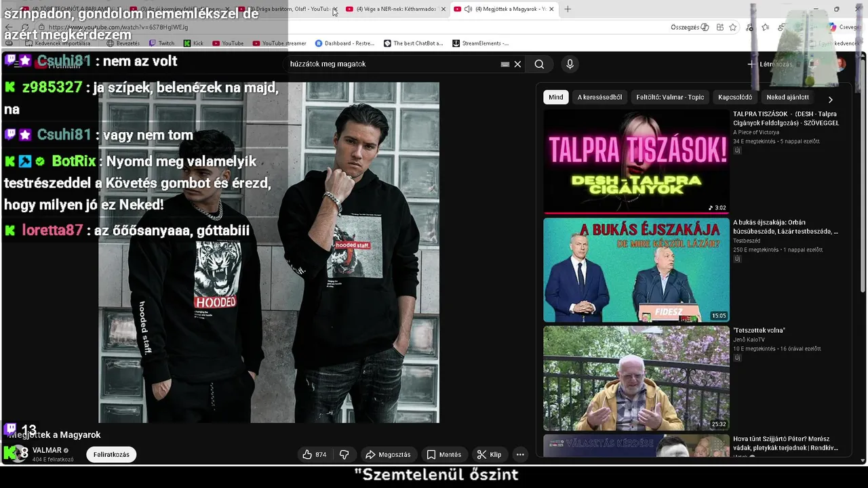868x488 pixels.
Task: Show more filter chips with the right chevron
Action: [x=830, y=99]
